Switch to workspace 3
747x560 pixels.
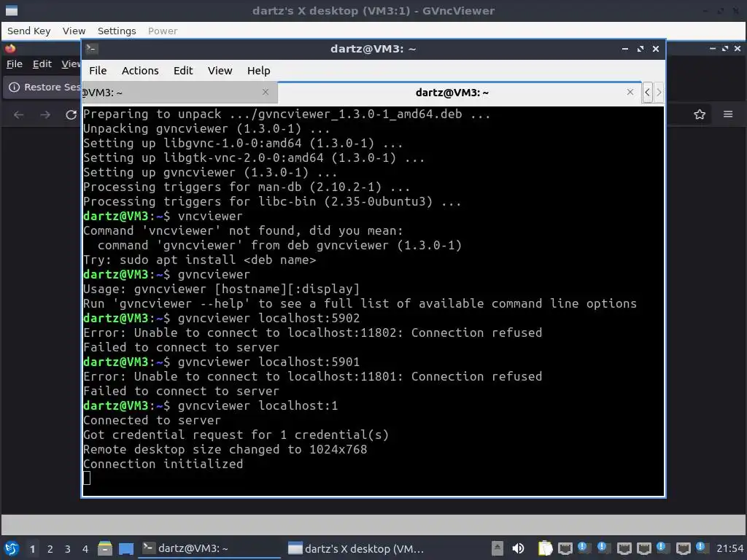[x=68, y=549]
